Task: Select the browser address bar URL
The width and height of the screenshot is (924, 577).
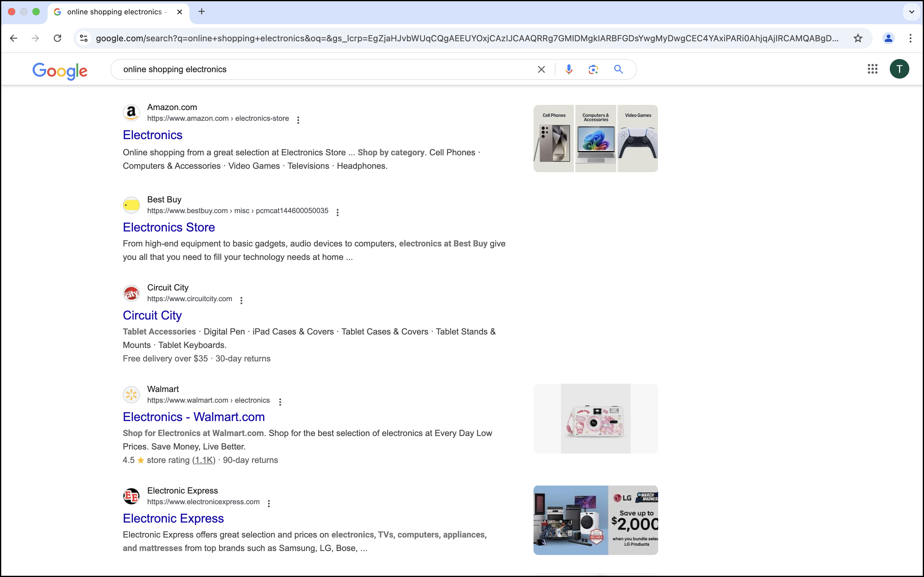Action: 467,38
